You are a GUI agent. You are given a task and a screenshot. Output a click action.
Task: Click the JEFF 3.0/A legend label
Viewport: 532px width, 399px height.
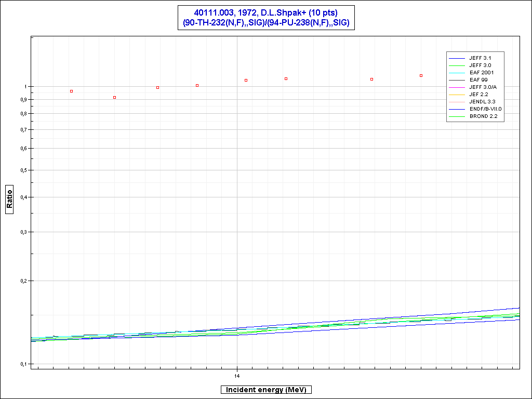pos(483,87)
